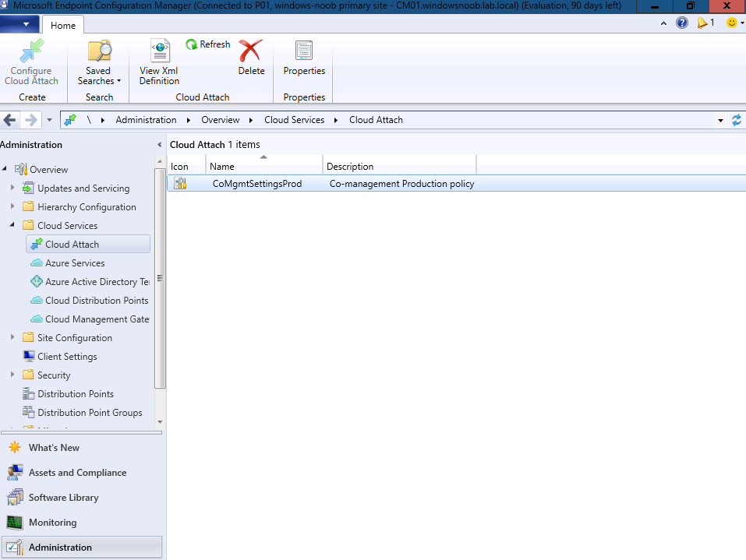
Task: Click the address bar root node icon
Action: click(70, 120)
